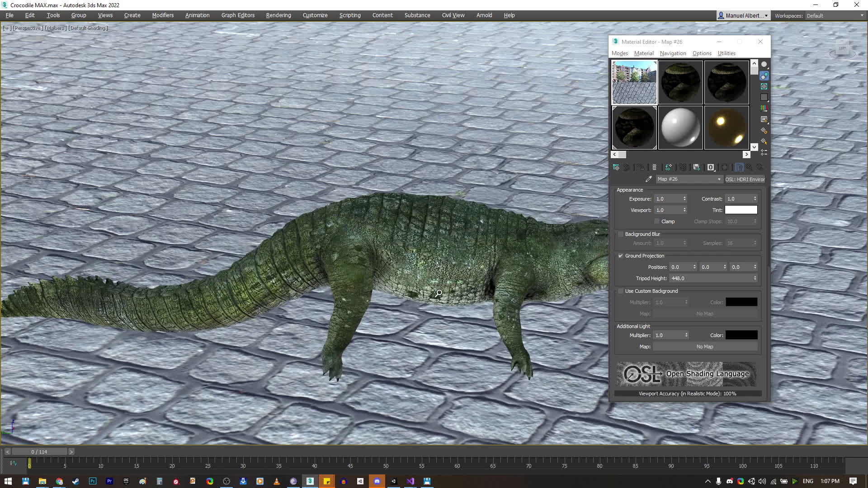The image size is (868, 488).
Task: Click Get Material icon in Material Editor
Action: click(616, 167)
